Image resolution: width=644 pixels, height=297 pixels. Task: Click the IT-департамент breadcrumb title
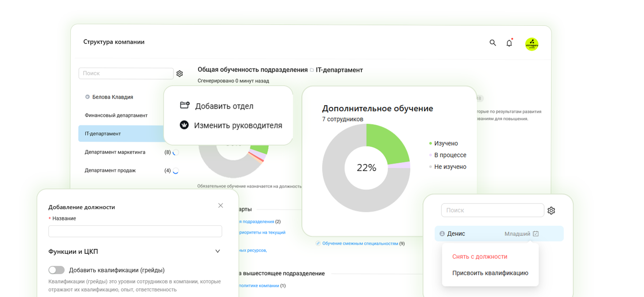pos(339,70)
